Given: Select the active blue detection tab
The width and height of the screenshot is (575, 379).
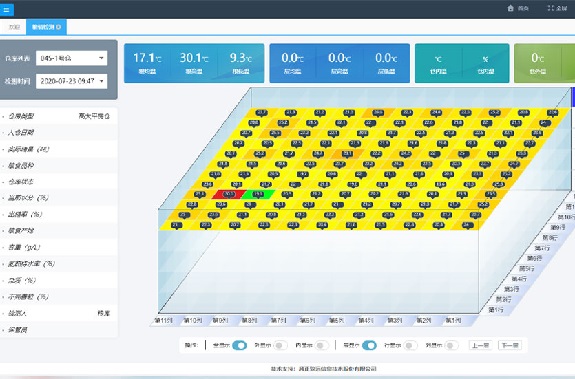Looking at the screenshot, I should pos(46,27).
